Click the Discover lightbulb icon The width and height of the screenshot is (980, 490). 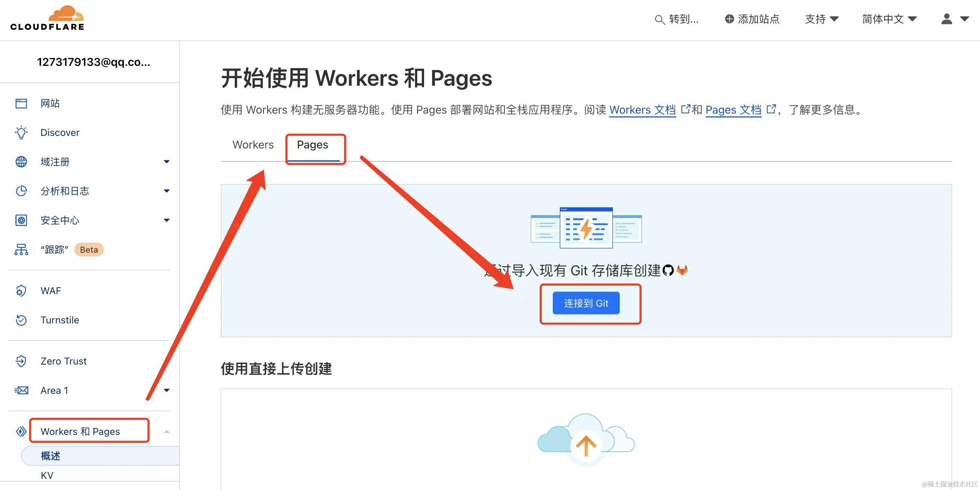(x=21, y=133)
